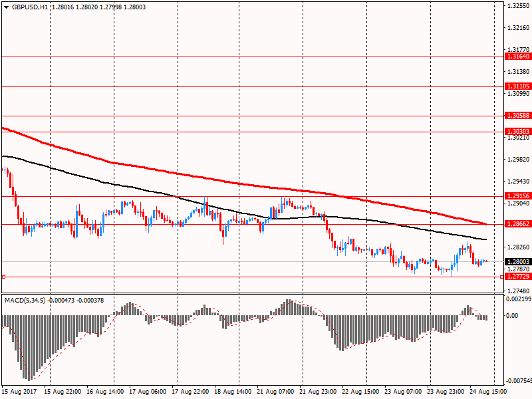Select the 1.31380 price scale value
Viewport: 532px width, 399px height.
(x=519, y=72)
